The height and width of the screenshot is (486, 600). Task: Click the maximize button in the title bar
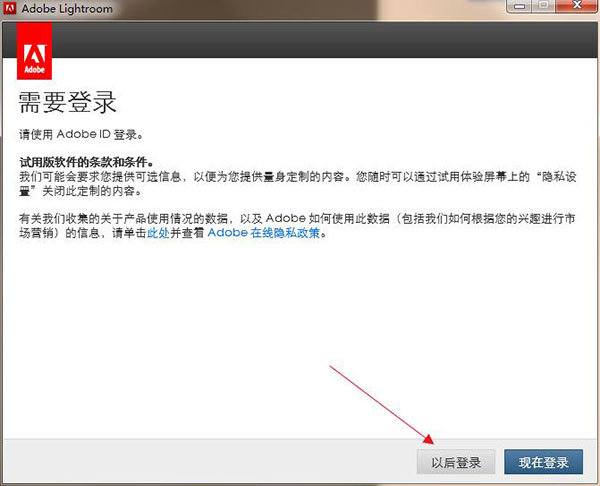(x=544, y=7)
